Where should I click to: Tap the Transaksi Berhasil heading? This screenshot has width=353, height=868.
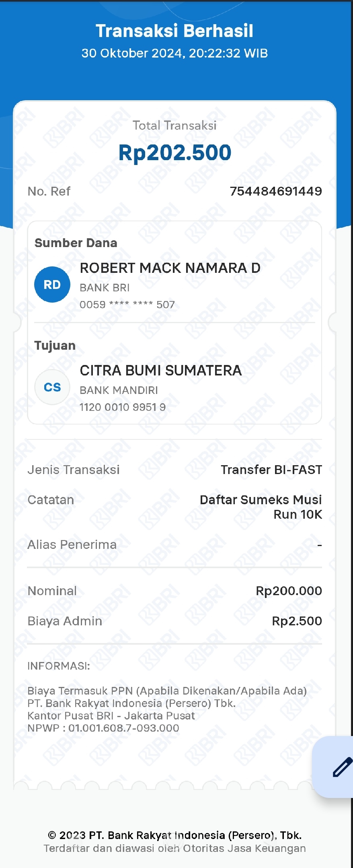point(174,31)
